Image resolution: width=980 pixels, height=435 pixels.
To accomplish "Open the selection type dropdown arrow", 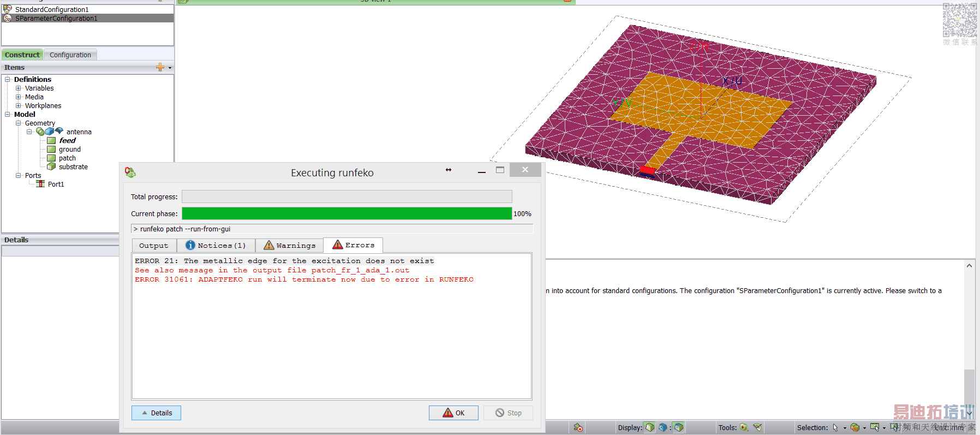I will click(864, 428).
